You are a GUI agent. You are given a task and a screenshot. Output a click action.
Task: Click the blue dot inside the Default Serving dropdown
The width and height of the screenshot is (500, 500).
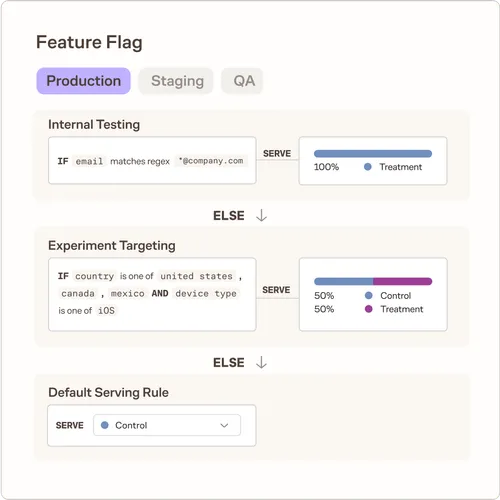[x=105, y=425]
